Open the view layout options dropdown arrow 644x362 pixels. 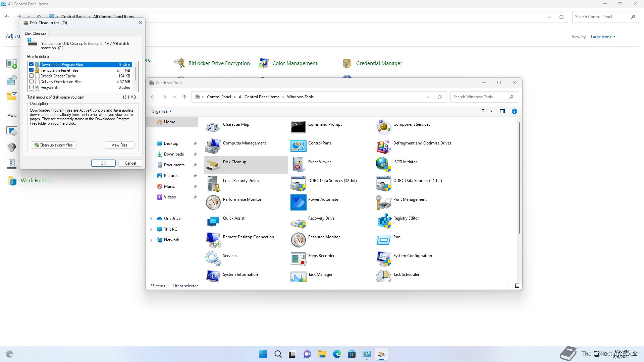(491, 111)
